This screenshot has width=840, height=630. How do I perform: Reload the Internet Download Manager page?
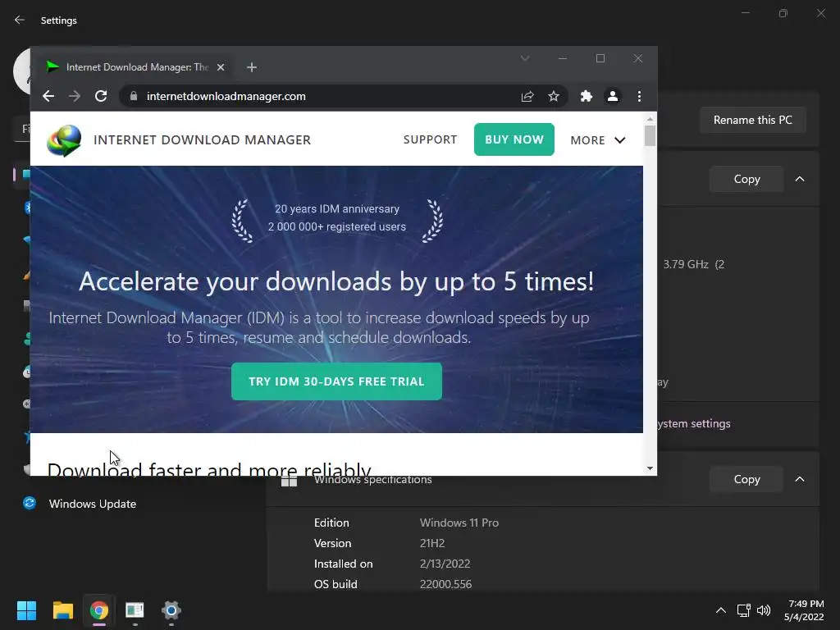coord(101,97)
